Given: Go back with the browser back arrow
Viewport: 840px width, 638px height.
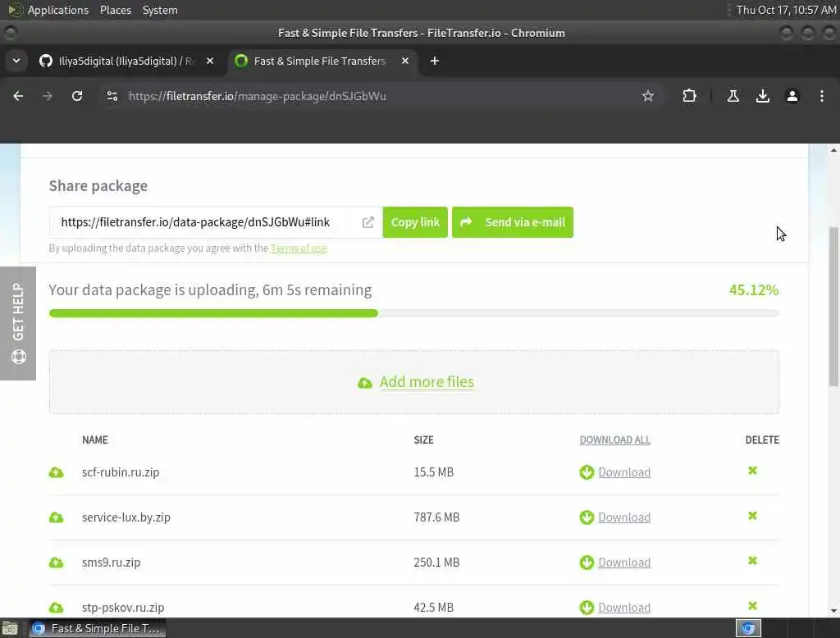Looking at the screenshot, I should tap(18, 96).
